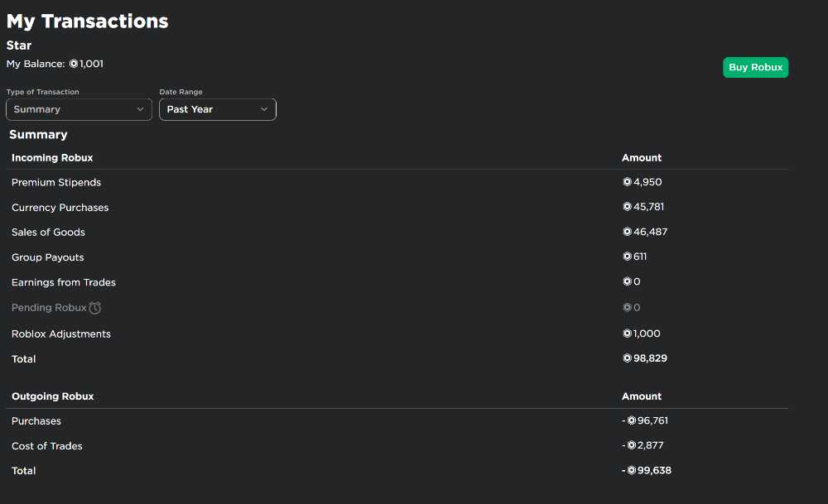Viewport: 828px width, 504px height.
Task: Click the Robux icon next to 46,487
Action: (x=628, y=232)
